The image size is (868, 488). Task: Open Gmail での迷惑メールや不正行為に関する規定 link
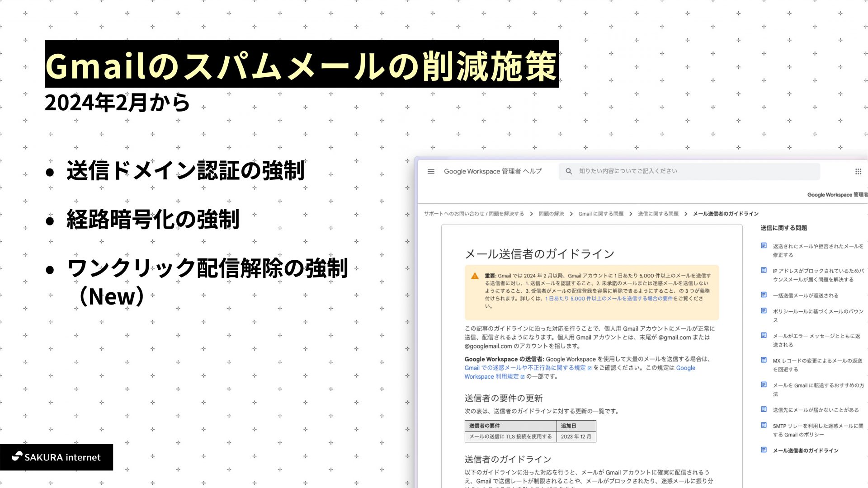click(525, 368)
